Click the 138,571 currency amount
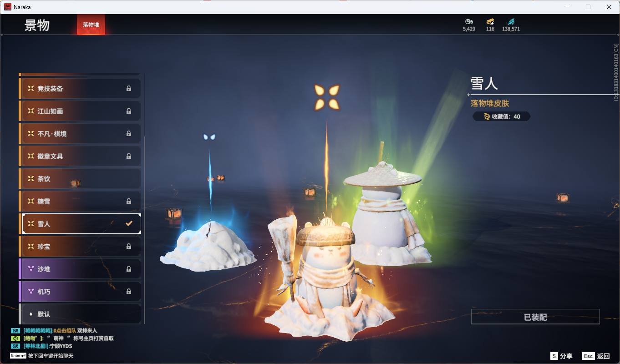The width and height of the screenshot is (620, 364). coord(511,29)
